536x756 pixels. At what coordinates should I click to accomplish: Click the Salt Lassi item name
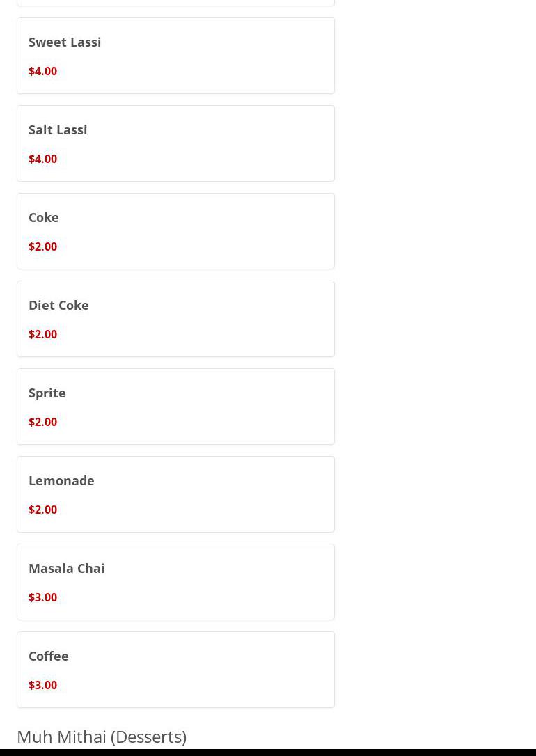coord(58,129)
